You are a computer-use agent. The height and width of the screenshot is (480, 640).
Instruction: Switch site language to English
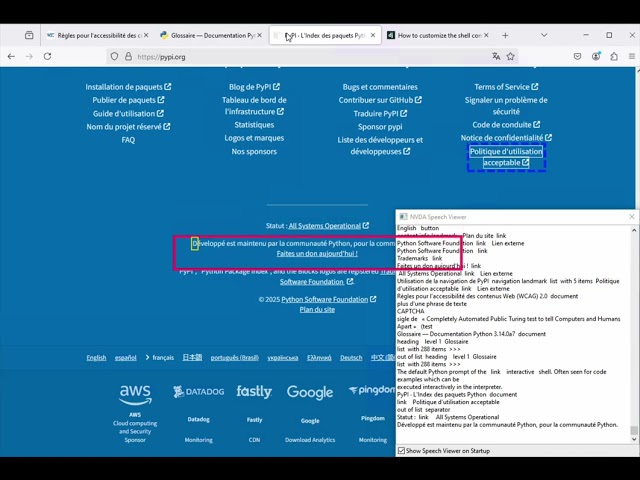pos(96,358)
